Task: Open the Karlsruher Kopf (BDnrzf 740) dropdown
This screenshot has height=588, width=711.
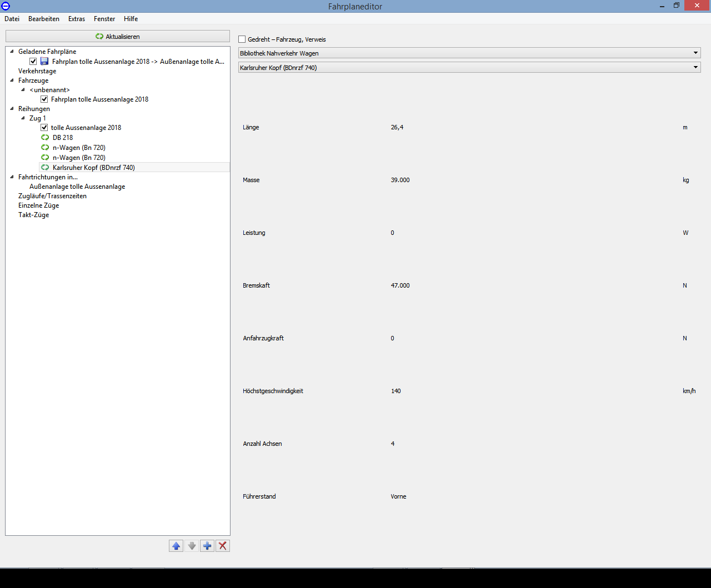Action: pyautogui.click(x=469, y=68)
